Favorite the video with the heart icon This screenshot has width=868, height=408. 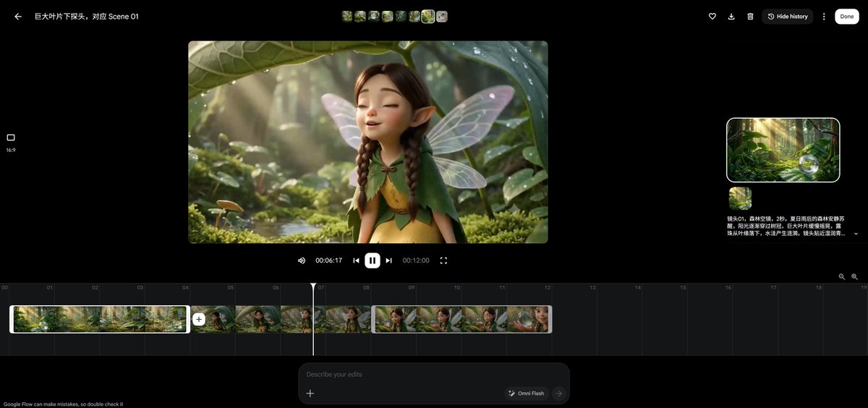tap(712, 16)
